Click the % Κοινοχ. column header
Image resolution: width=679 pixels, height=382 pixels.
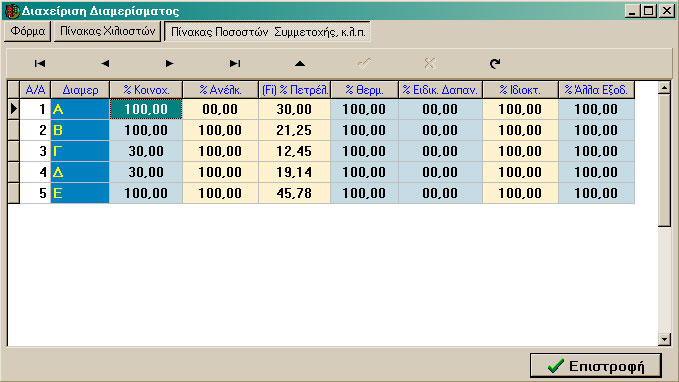(x=146, y=90)
